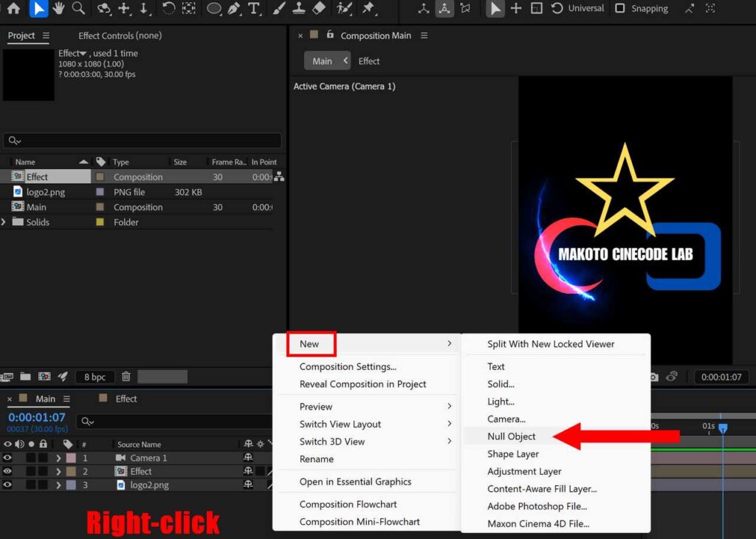756x539 pixels.
Task: Choose Null Object from New submenu
Action: [x=511, y=436]
